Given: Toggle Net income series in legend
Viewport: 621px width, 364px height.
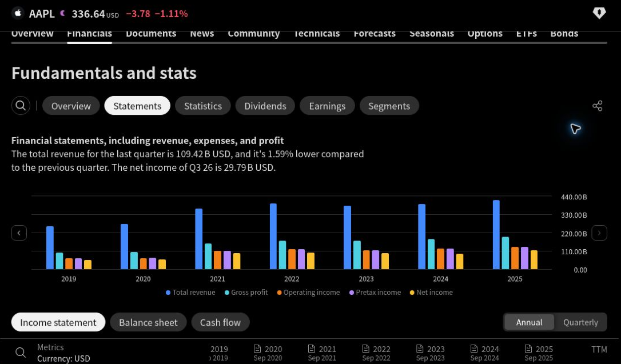Looking at the screenshot, I should pos(431,293).
